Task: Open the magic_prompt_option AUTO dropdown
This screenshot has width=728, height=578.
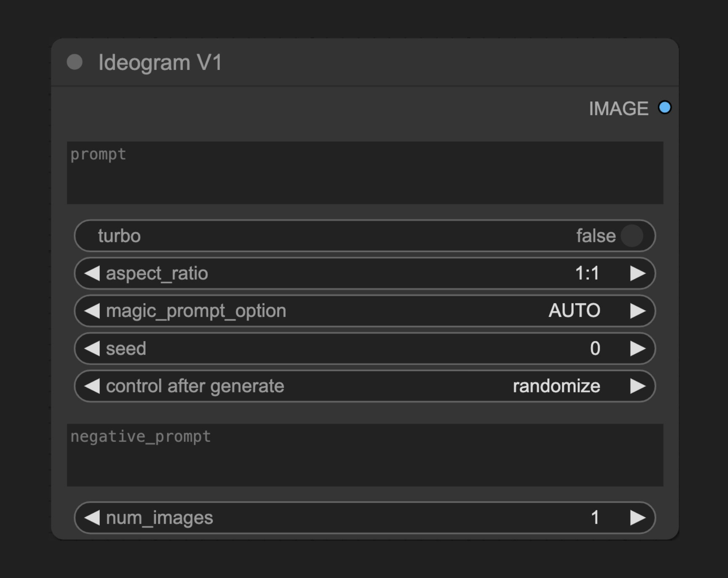Action: click(574, 311)
